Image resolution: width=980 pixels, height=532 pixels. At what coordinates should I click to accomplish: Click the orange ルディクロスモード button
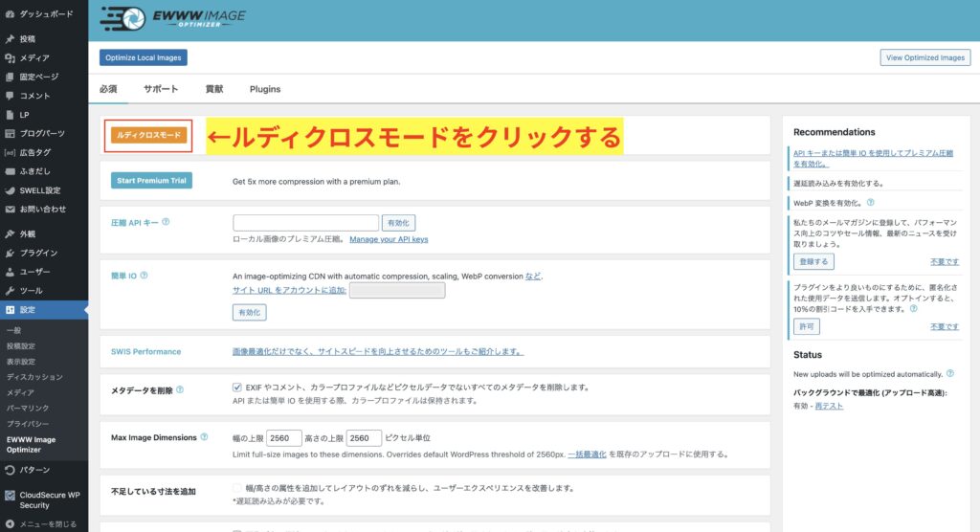[x=148, y=136]
